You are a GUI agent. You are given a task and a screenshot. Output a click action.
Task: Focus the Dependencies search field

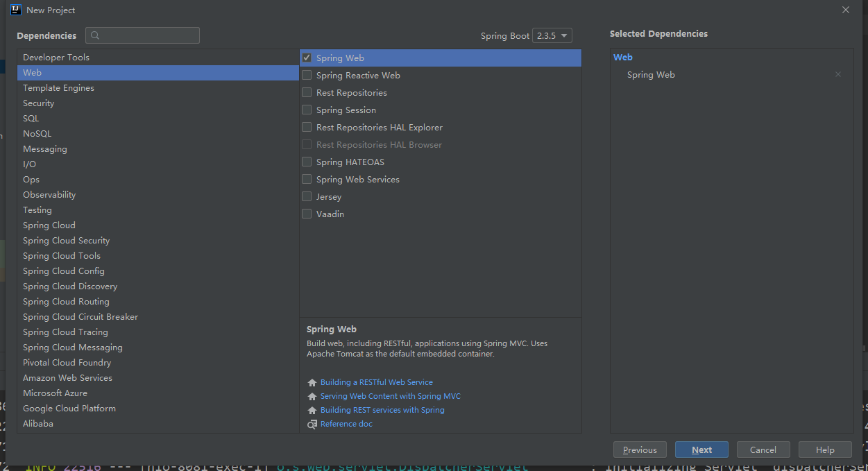[142, 35]
